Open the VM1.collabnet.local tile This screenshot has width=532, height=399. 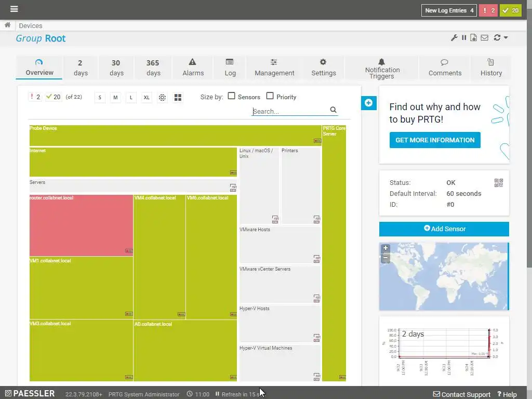pos(81,288)
